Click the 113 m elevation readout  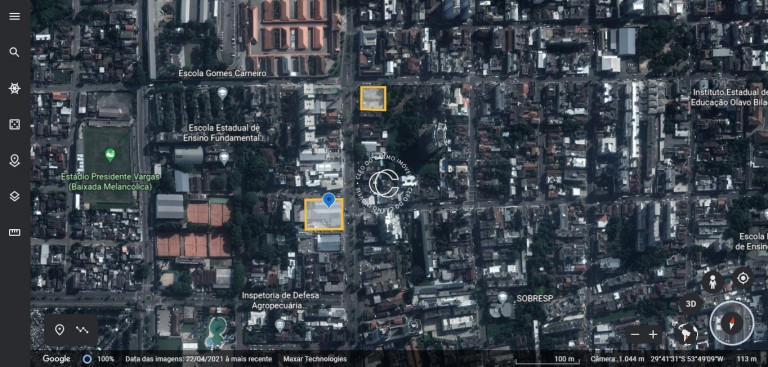(746, 359)
